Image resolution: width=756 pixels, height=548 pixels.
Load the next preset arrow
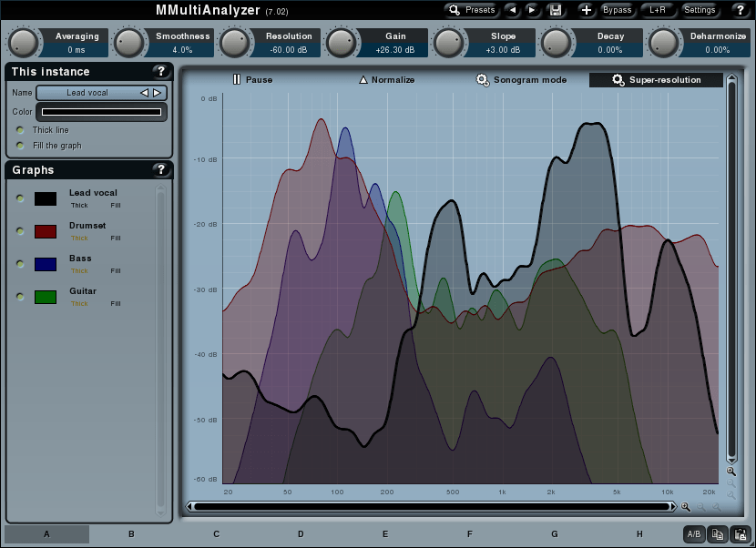pyautogui.click(x=532, y=10)
